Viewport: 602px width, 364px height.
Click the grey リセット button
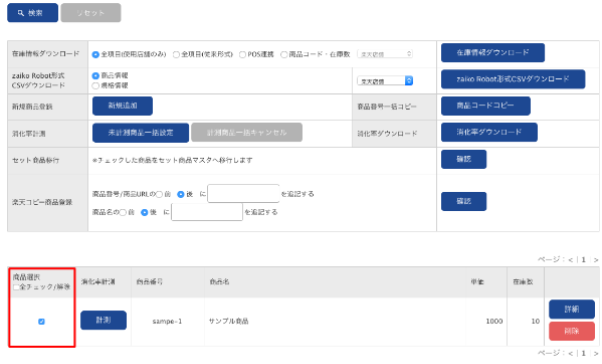[x=91, y=13]
